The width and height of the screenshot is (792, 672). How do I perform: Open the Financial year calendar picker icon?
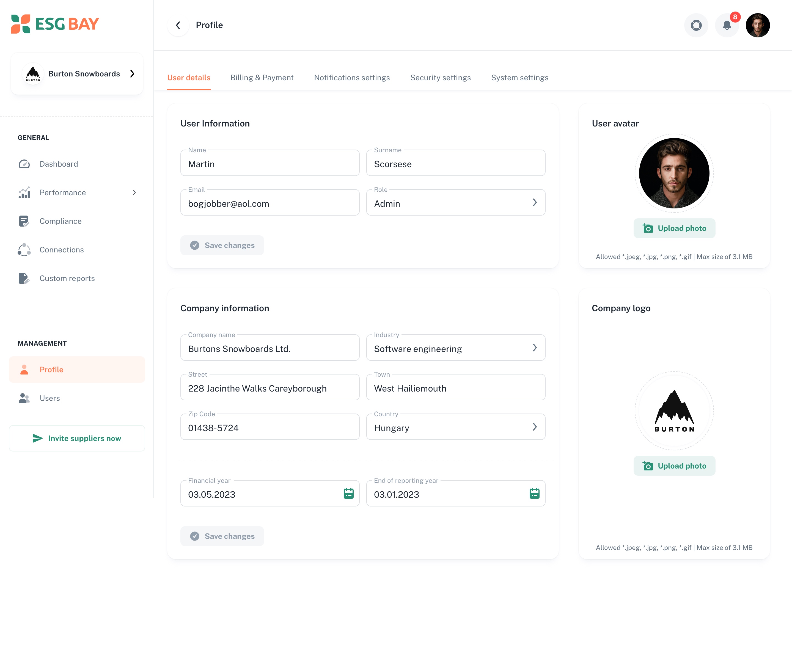click(x=349, y=494)
